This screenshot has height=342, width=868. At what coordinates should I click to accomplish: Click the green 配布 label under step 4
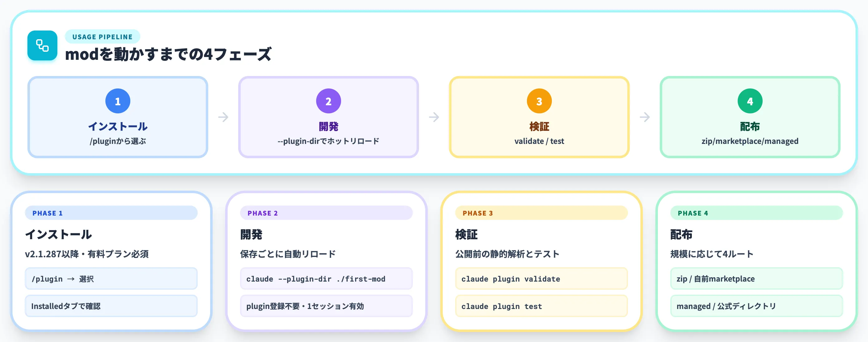click(750, 126)
